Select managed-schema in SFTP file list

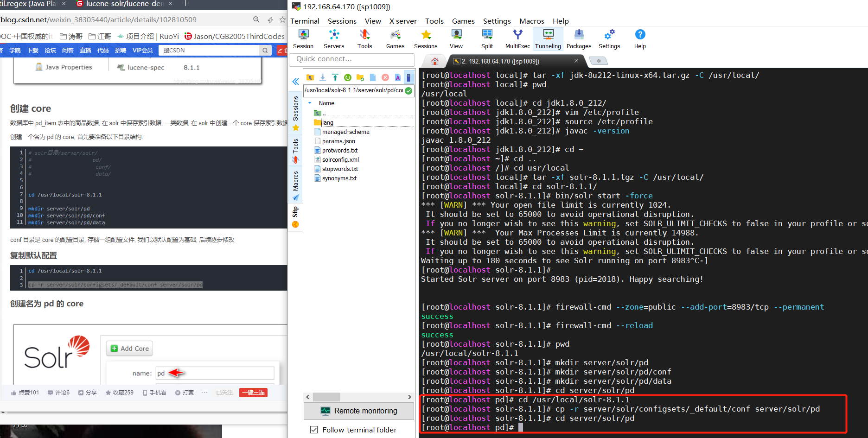(x=345, y=132)
